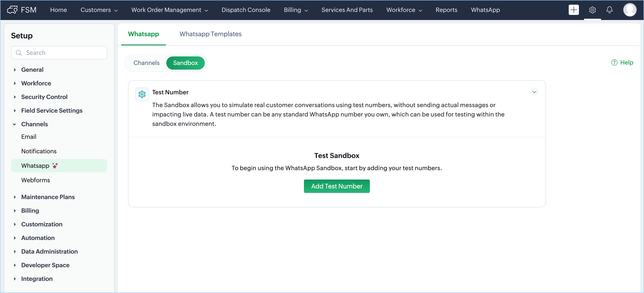Select the Channels pill toggle
The width and height of the screenshot is (644, 293).
click(146, 63)
